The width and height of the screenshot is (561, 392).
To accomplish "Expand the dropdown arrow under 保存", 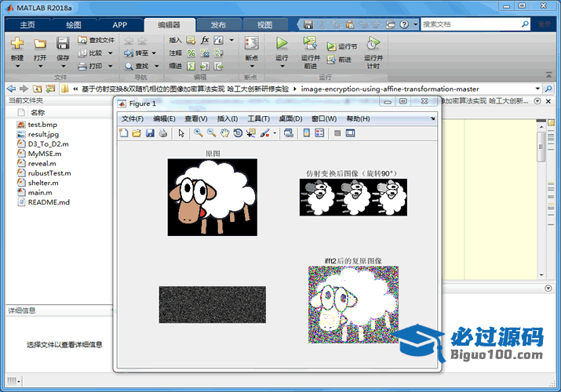I will pos(63,66).
